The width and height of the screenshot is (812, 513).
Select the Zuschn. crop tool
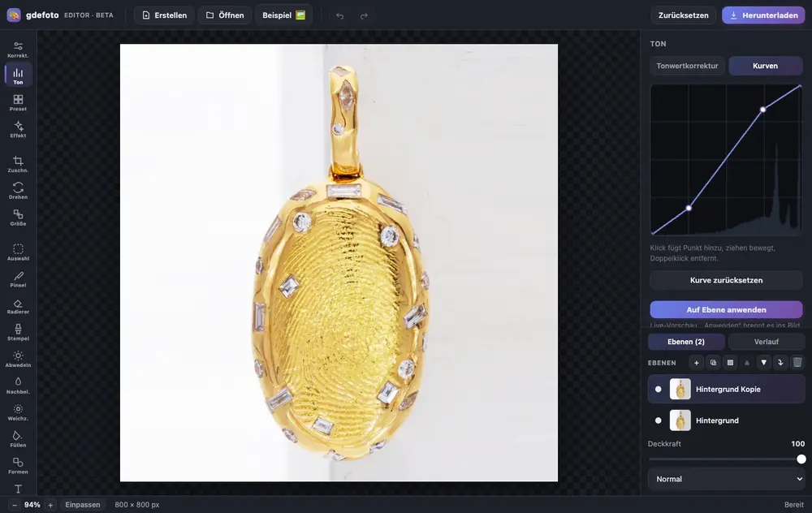pyautogui.click(x=18, y=164)
